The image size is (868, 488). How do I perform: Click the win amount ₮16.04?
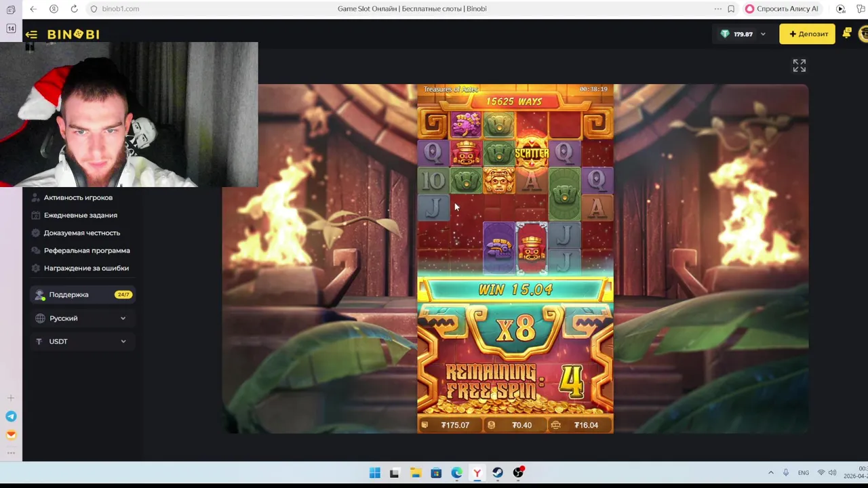(x=580, y=425)
